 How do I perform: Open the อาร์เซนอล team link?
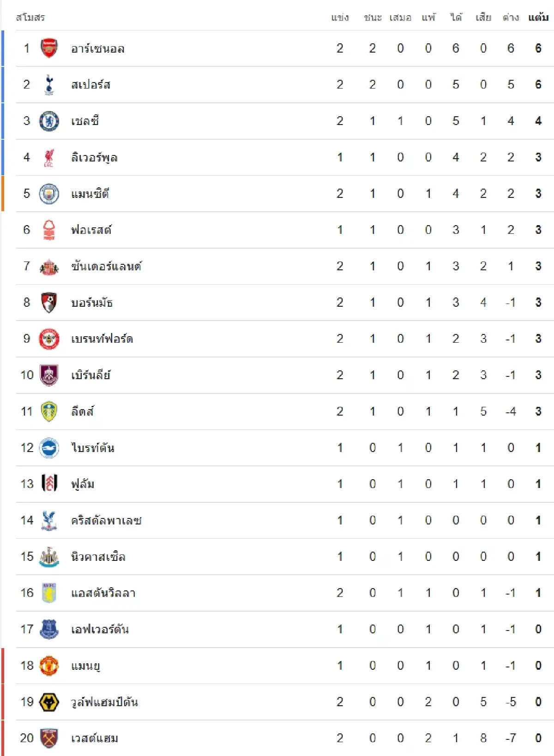tap(97, 49)
